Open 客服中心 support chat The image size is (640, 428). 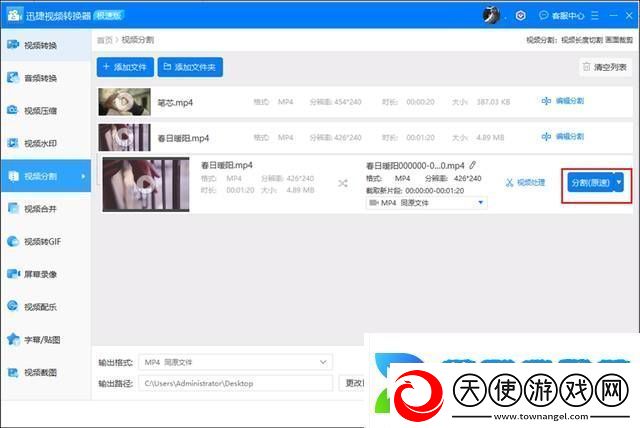click(561, 16)
